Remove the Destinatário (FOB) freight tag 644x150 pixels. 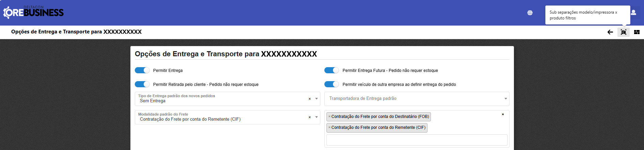(x=329, y=117)
